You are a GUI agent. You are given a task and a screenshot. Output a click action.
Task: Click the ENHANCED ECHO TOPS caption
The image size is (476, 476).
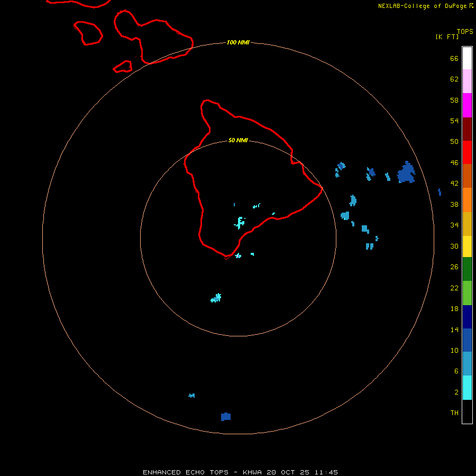pyautogui.click(x=186, y=472)
